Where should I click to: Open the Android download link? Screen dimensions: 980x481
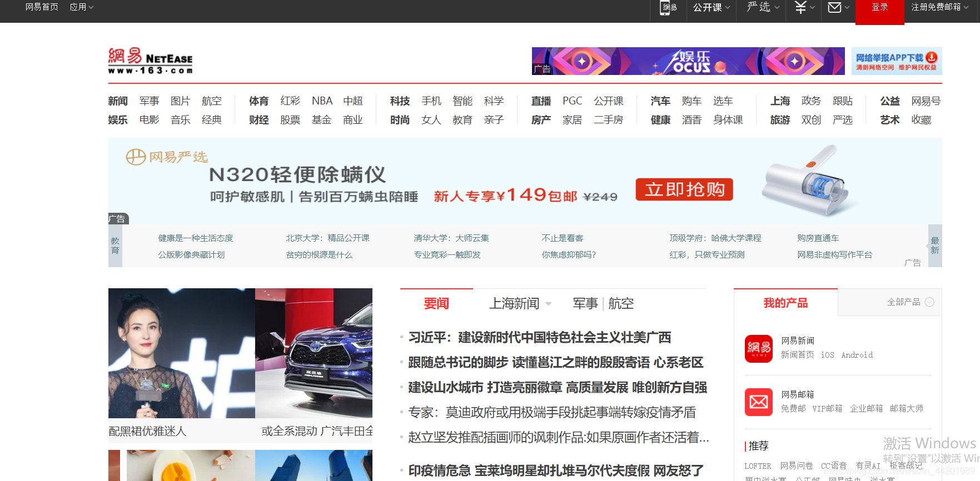pos(857,355)
